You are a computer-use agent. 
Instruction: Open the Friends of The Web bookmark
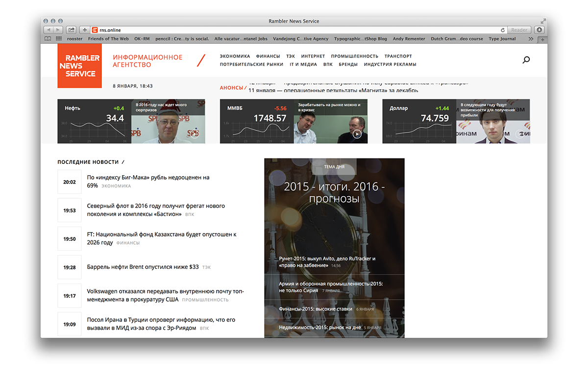[x=108, y=39]
